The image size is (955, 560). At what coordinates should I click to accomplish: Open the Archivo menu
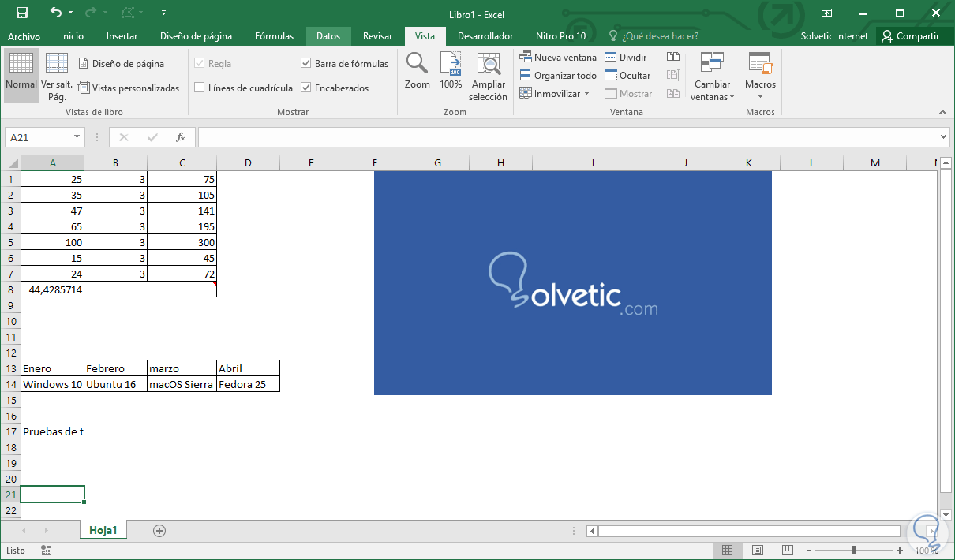(x=24, y=36)
